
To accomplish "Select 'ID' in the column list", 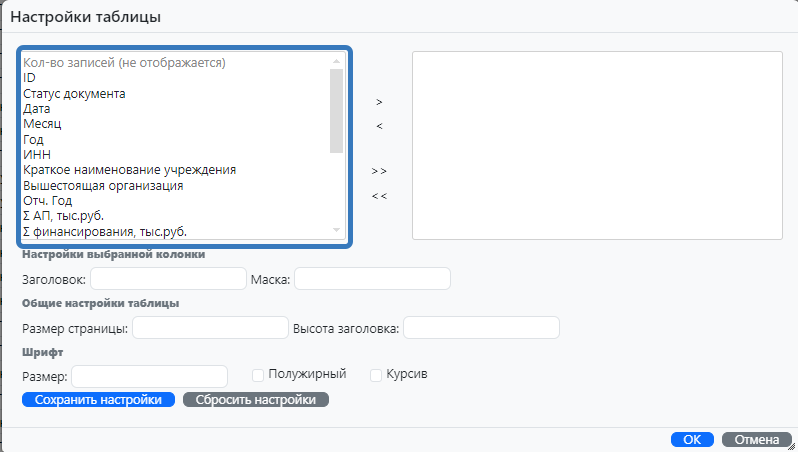I will (x=29, y=78).
